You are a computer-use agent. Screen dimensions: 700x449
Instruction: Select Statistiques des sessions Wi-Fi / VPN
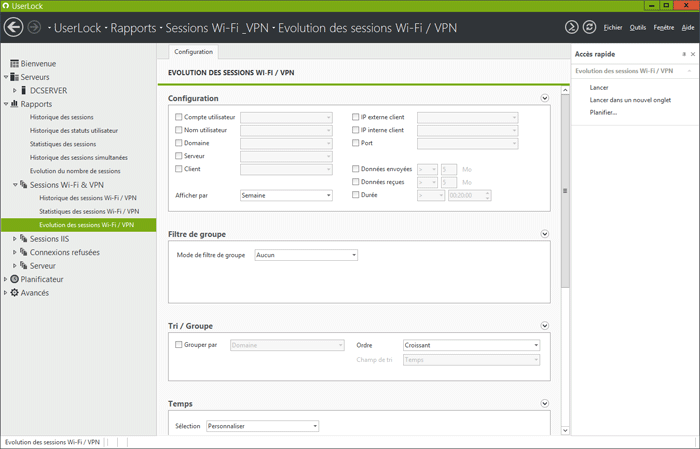[89, 211]
